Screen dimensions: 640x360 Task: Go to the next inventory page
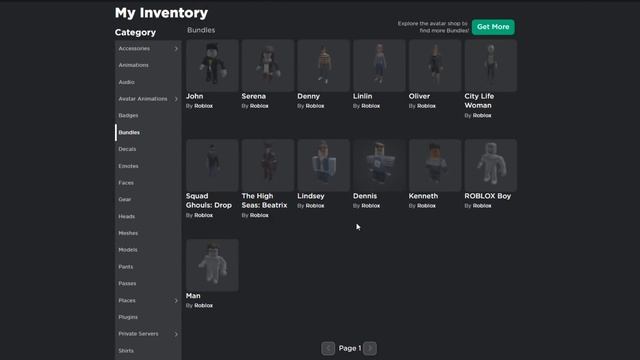point(370,348)
